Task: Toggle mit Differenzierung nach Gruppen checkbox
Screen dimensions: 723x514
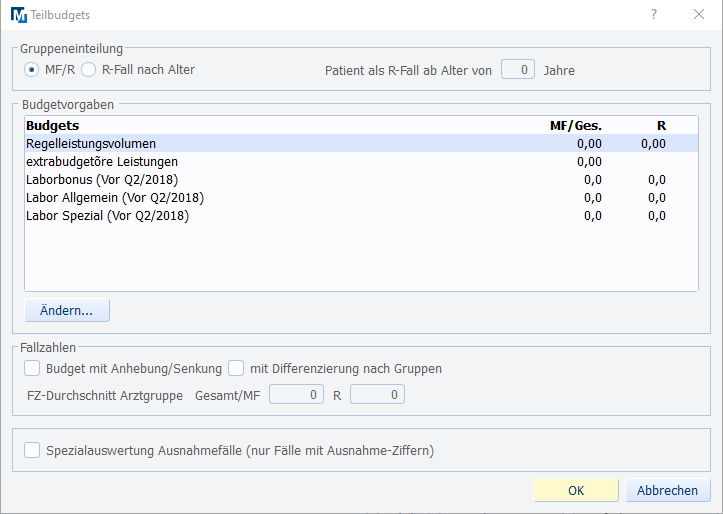Action: [x=236, y=368]
